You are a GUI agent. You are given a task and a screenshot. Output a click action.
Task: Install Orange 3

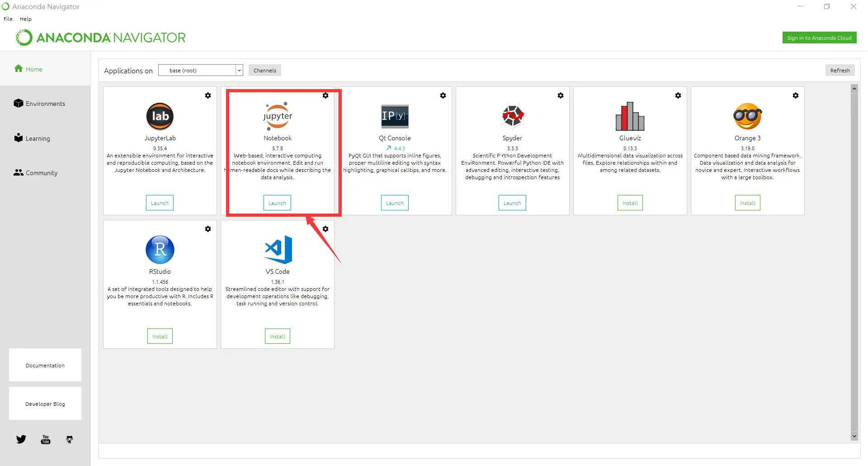(x=748, y=203)
